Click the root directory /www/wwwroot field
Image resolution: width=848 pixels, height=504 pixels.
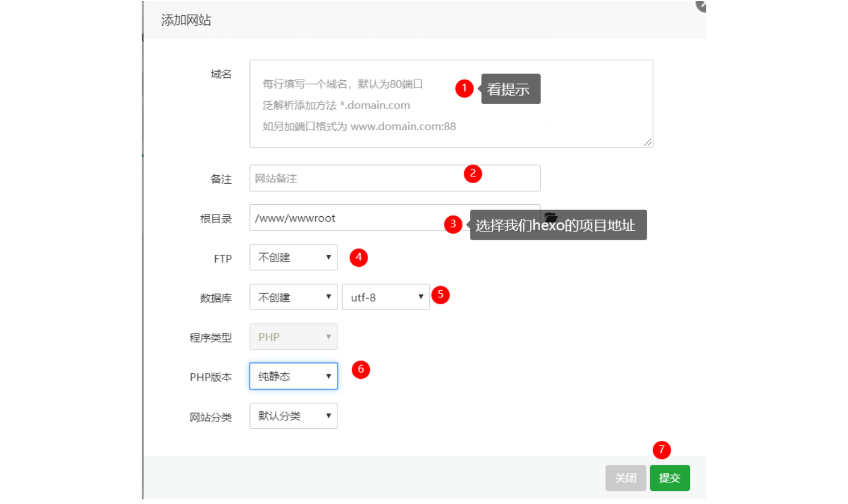[x=394, y=218]
